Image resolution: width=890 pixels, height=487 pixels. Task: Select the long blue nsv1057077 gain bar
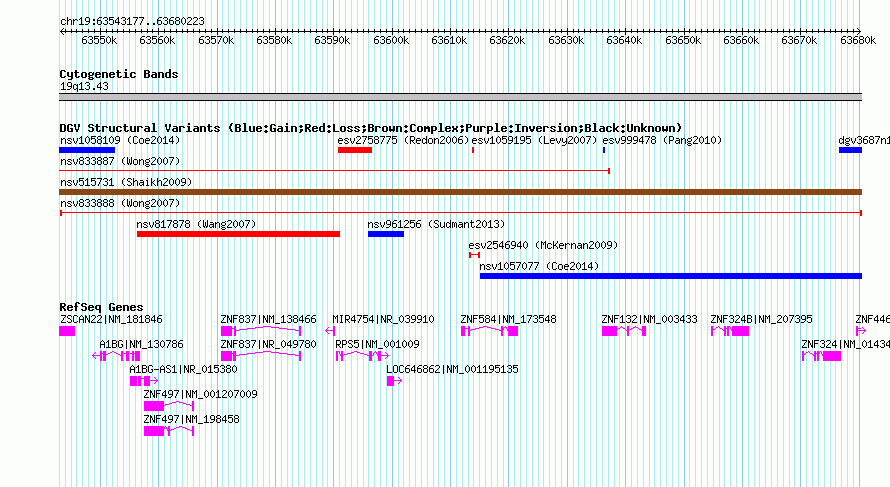(x=671, y=276)
